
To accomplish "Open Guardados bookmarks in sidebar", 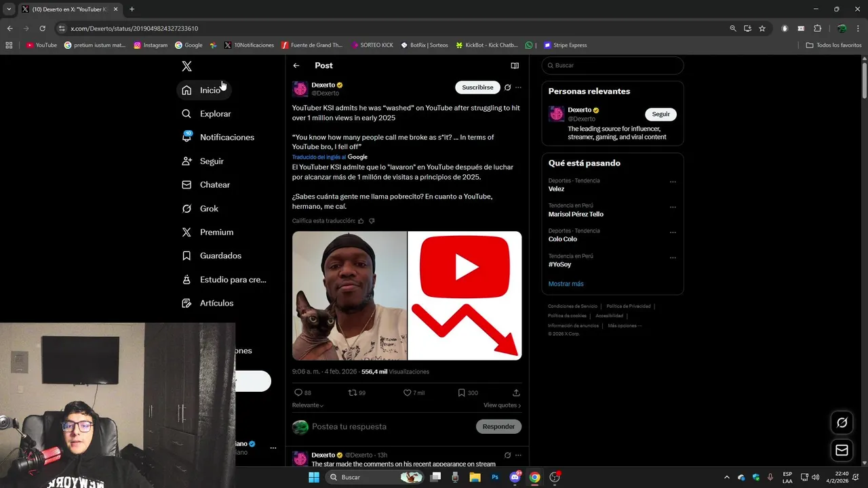I will [x=212, y=256].
